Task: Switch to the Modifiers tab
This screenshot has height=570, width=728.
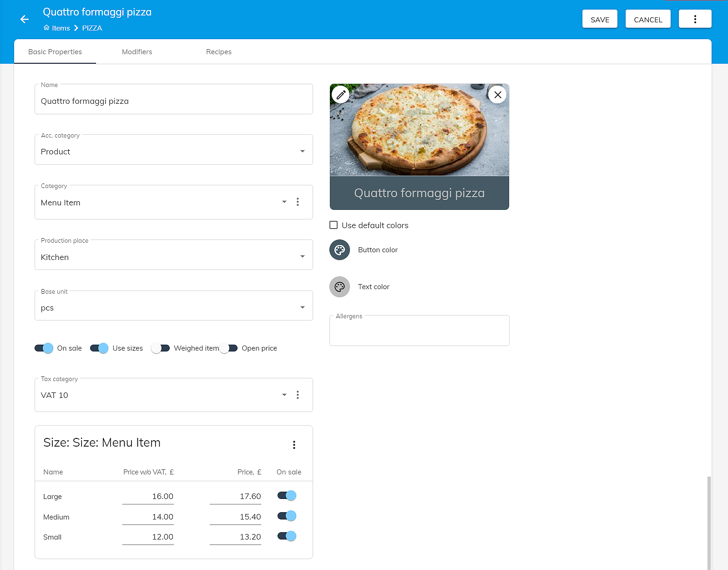Action: tap(137, 52)
